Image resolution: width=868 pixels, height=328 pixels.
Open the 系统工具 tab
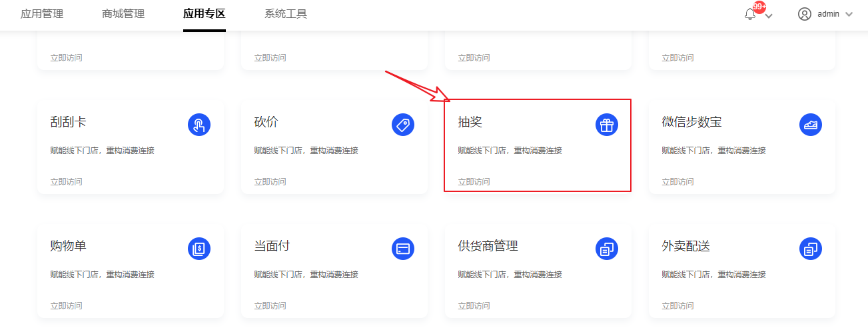[x=286, y=14]
